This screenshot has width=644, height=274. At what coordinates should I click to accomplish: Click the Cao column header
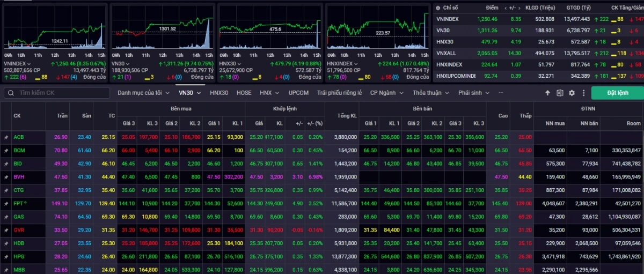point(503,116)
